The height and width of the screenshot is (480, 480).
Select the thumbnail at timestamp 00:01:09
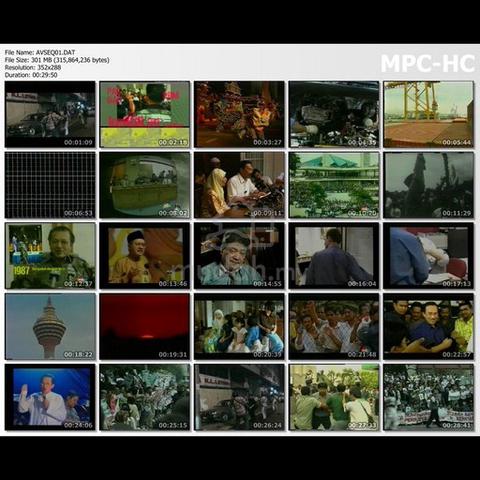(50, 114)
